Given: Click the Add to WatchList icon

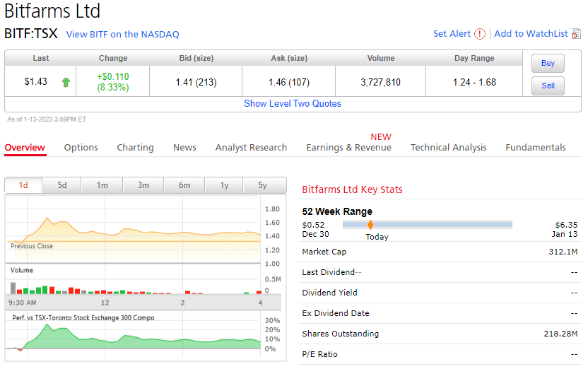Looking at the screenshot, I should click(575, 34).
